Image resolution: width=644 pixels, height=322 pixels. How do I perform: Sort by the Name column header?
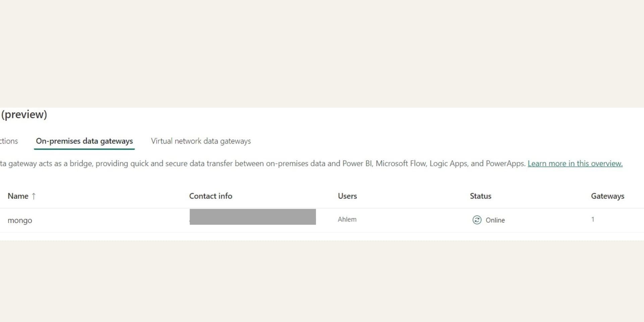tap(18, 196)
